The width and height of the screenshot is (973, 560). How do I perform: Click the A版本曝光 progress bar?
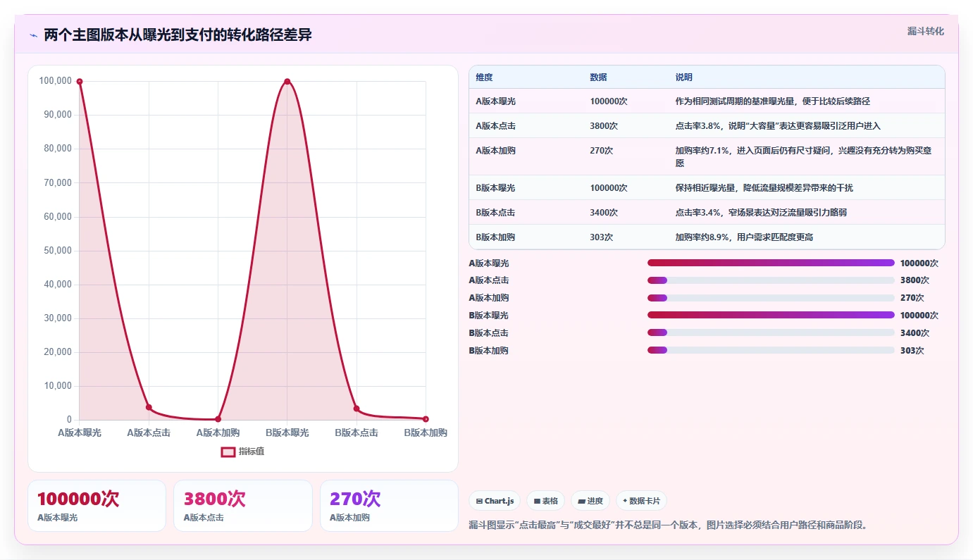[771, 263]
